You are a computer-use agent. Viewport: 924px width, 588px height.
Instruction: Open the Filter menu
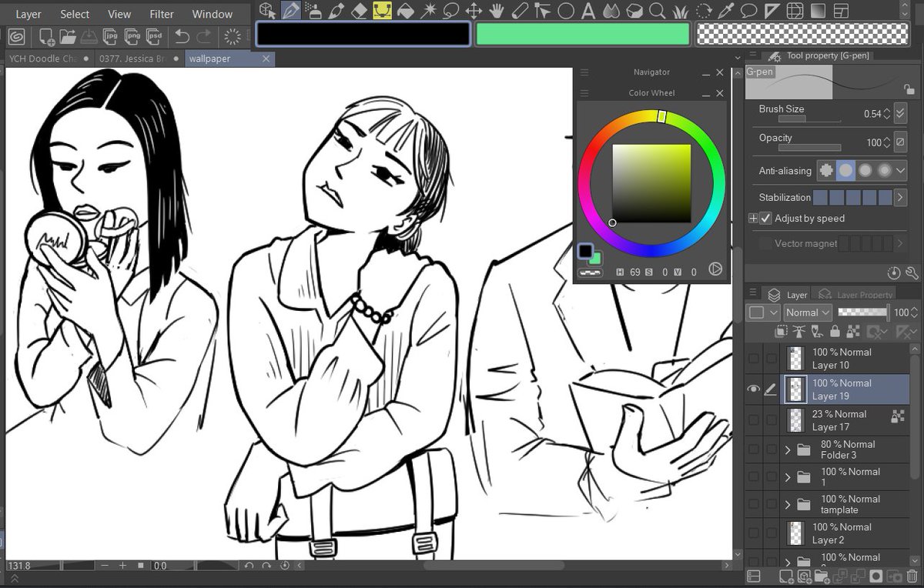[162, 14]
